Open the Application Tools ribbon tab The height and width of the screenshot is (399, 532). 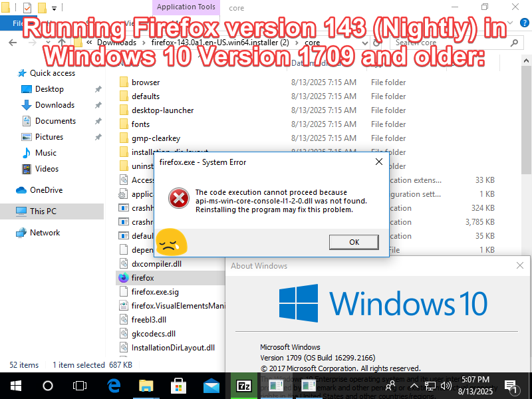(x=186, y=7)
